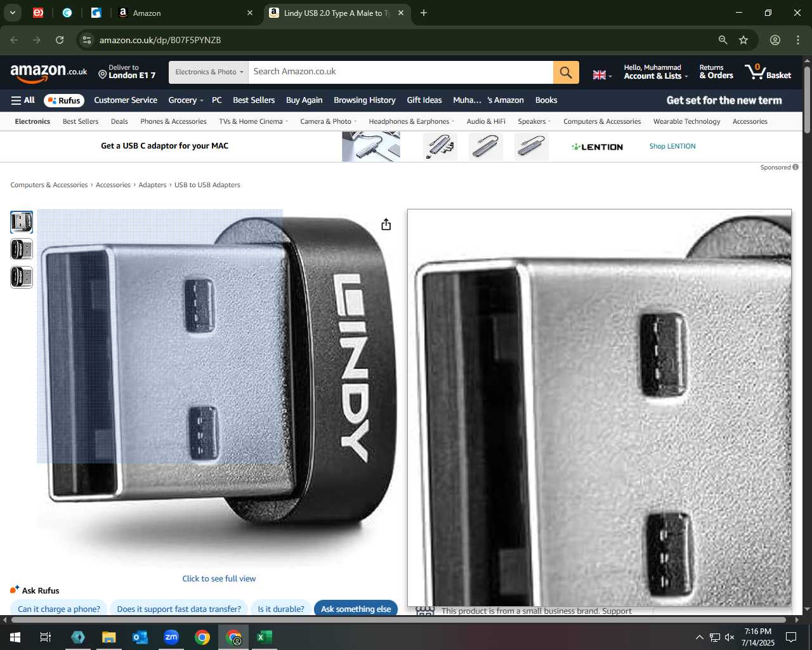Open Buy Again in the nav bar
The image size is (812, 650).
(x=304, y=100)
